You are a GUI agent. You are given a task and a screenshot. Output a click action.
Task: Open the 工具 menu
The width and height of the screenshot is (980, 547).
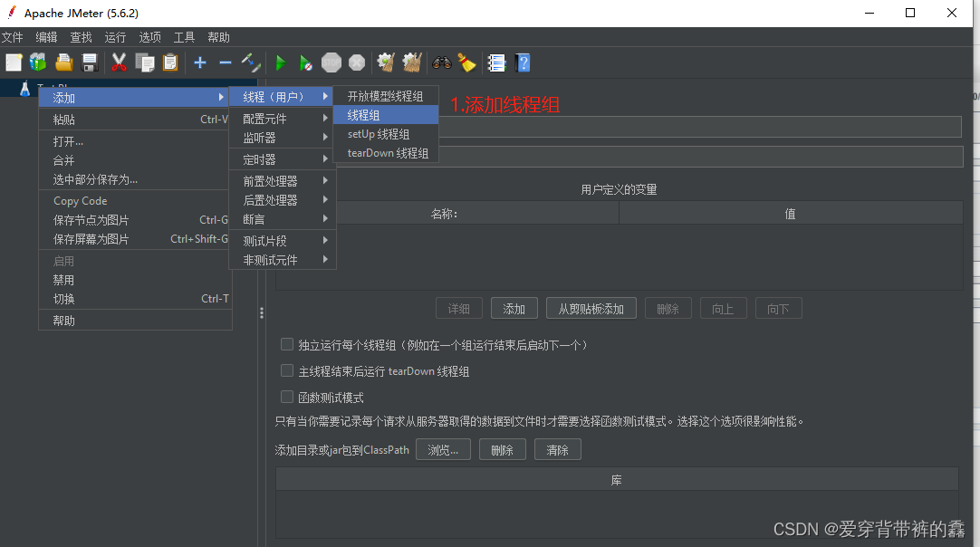pos(184,37)
